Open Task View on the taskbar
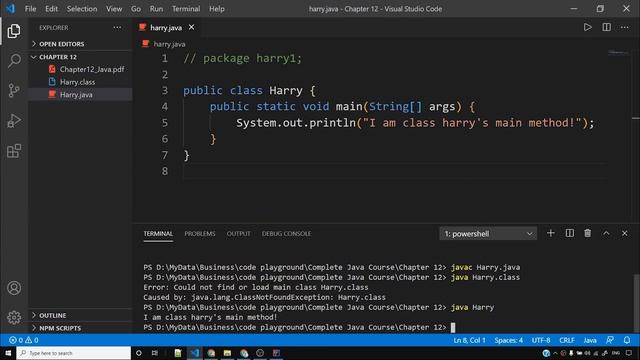The height and width of the screenshot is (360, 640). click(155, 353)
